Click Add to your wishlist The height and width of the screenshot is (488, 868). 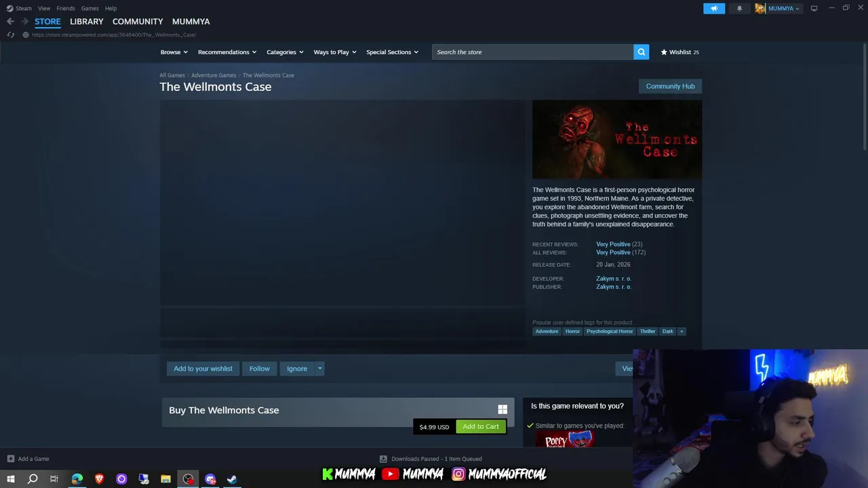tap(203, 369)
